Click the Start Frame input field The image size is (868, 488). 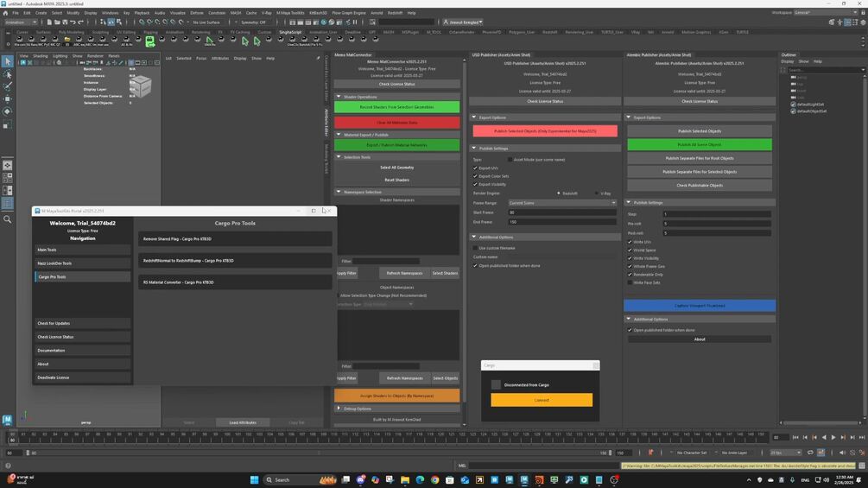pyautogui.click(x=562, y=212)
